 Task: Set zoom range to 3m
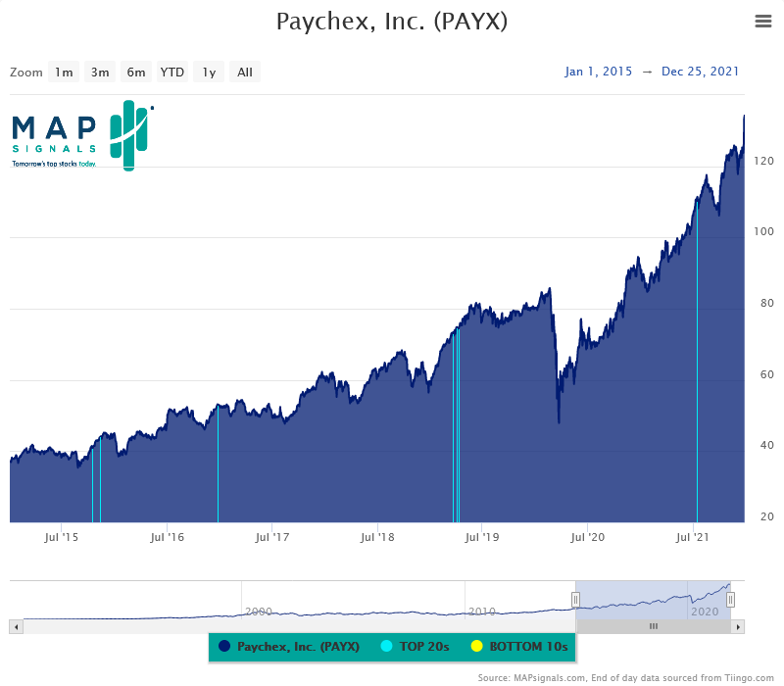click(x=100, y=72)
